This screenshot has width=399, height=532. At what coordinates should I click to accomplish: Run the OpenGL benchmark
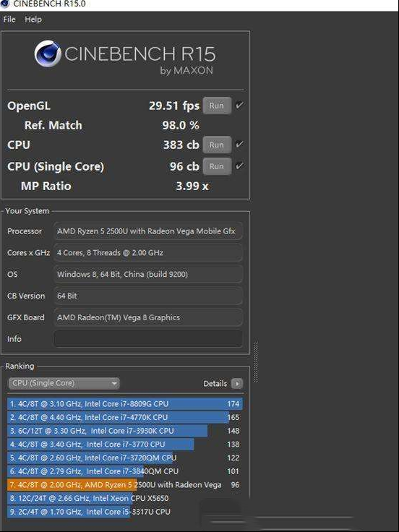point(217,106)
